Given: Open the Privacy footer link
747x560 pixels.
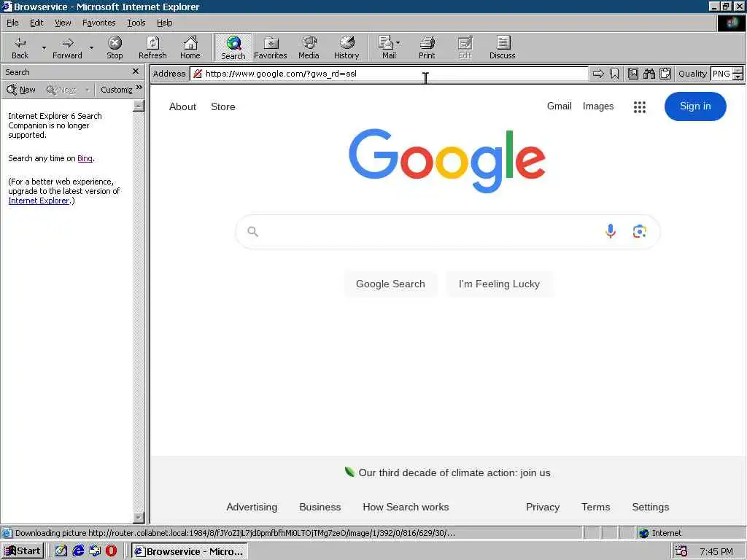Looking at the screenshot, I should [543, 507].
